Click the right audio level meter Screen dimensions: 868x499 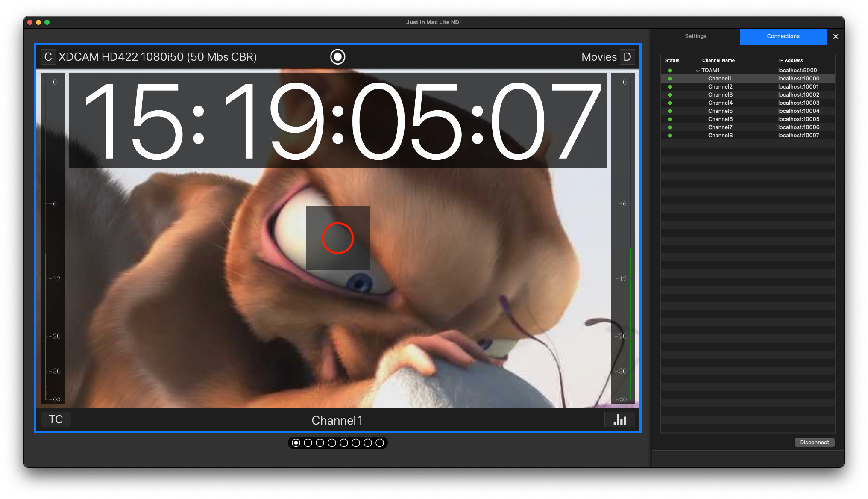pos(623,238)
